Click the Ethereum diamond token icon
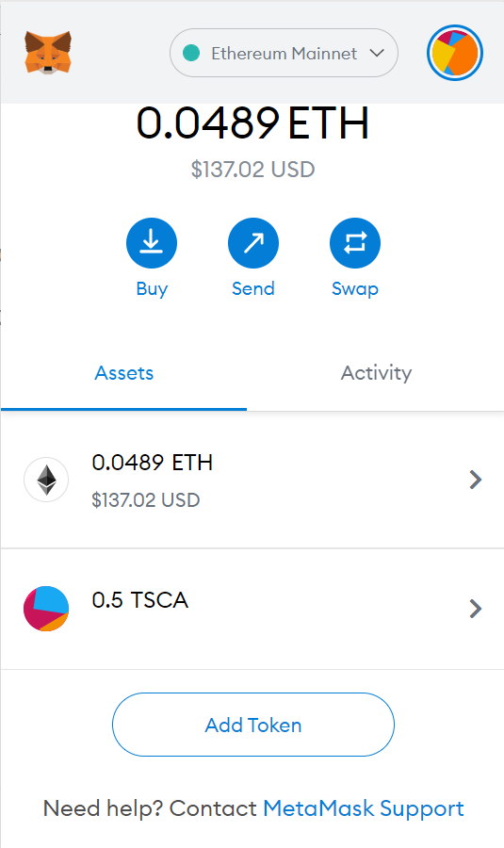This screenshot has height=848, width=504. pos(46,480)
